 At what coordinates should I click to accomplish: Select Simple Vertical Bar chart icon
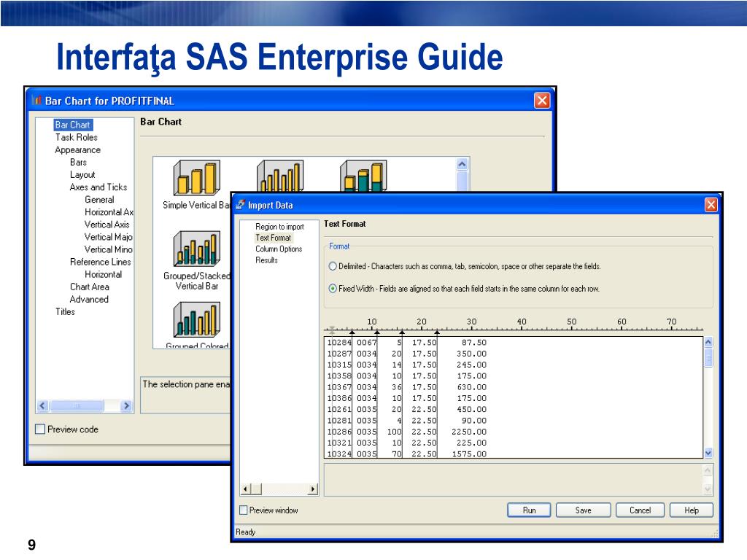tap(197, 178)
